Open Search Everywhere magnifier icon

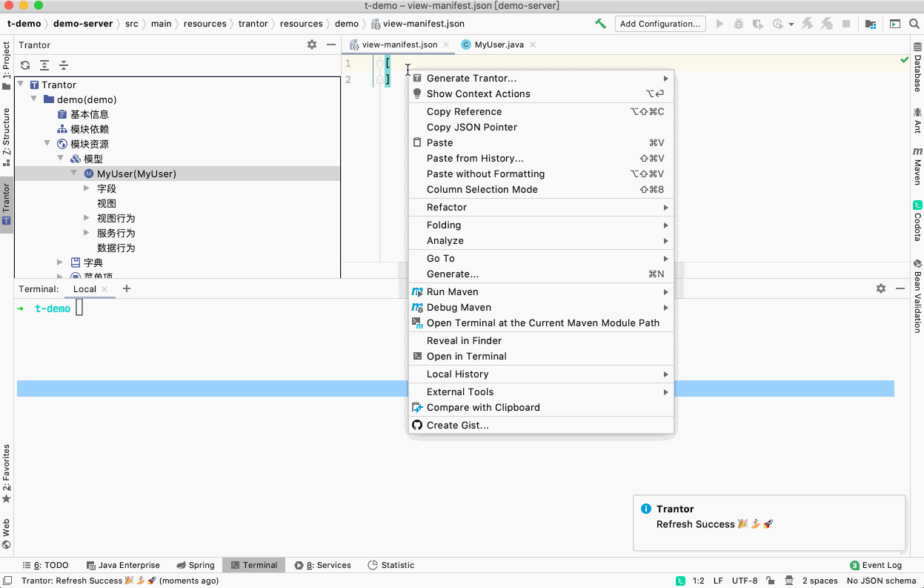pyautogui.click(x=914, y=24)
